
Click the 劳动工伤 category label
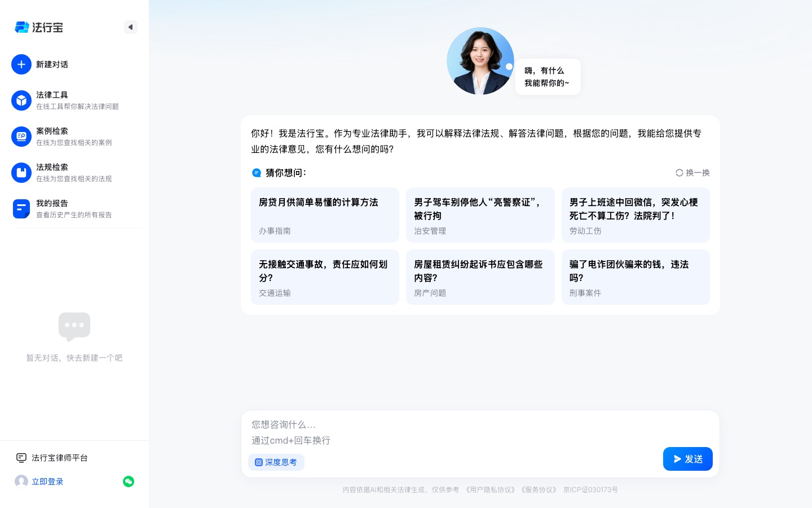click(585, 231)
